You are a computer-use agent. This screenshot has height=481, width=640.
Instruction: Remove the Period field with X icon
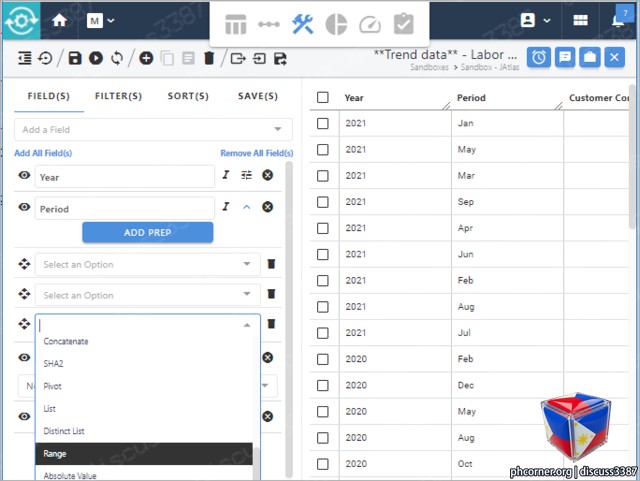(267, 207)
